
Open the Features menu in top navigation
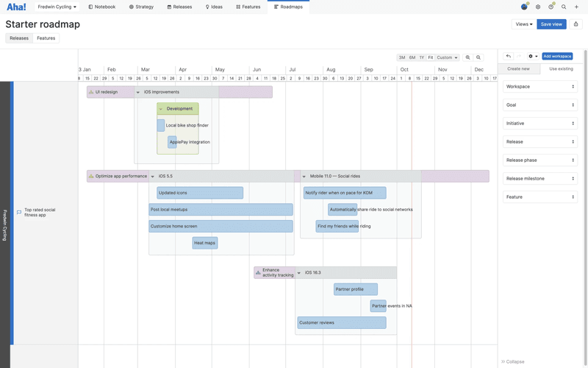[248, 7]
